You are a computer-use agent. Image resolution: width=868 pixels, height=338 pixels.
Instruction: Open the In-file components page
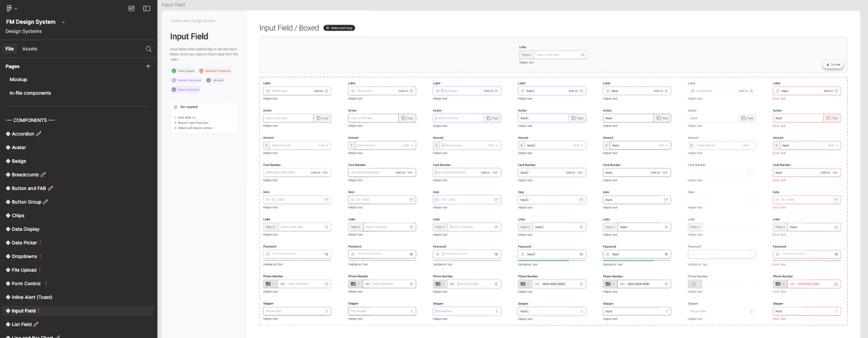pos(78,93)
